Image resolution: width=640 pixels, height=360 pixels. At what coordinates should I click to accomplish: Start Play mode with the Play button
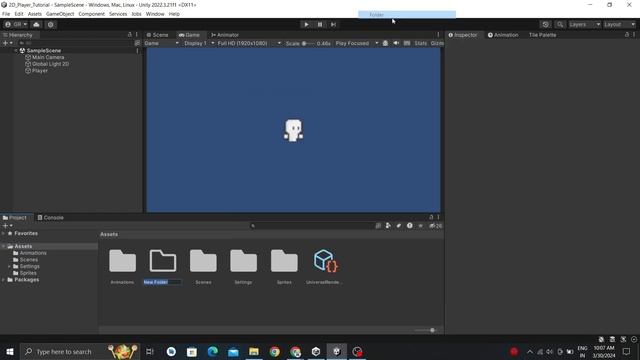(x=306, y=24)
